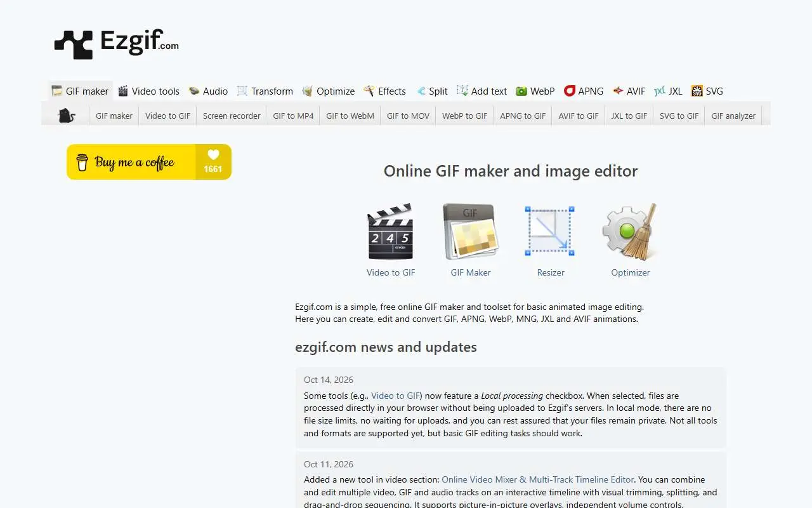This screenshot has height=508, width=812.
Task: Click the Resizer arrow icon
Action: pos(550,231)
